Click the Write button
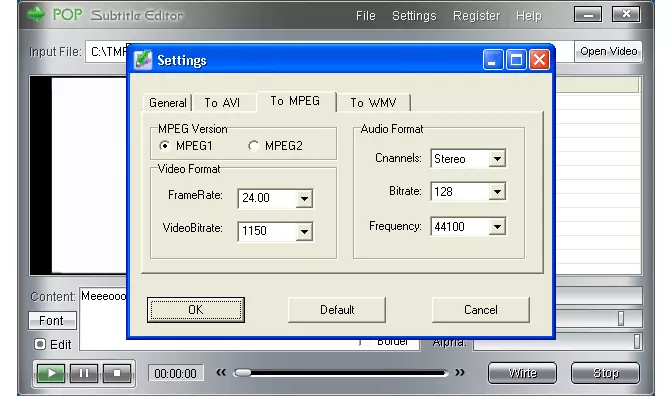 [522, 373]
